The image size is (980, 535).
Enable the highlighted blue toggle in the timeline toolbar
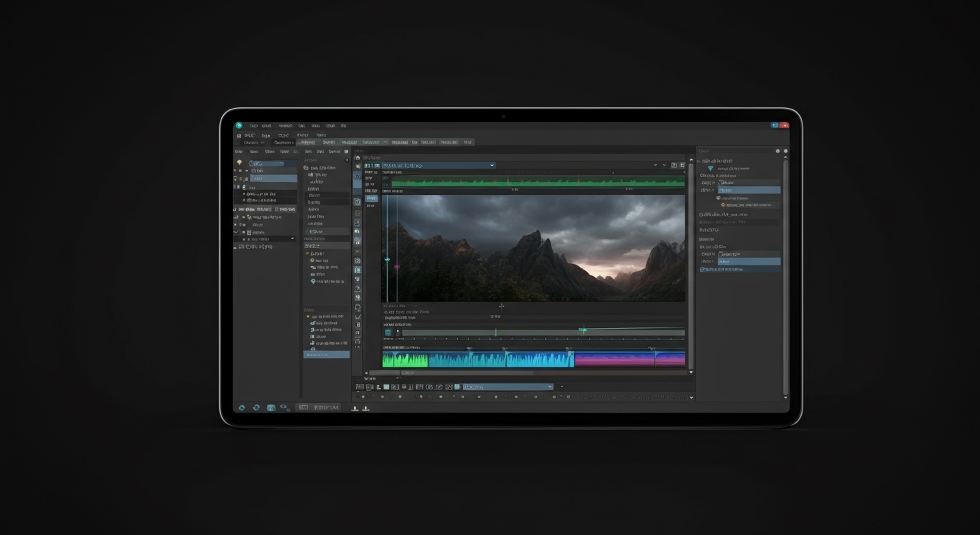[x=457, y=387]
